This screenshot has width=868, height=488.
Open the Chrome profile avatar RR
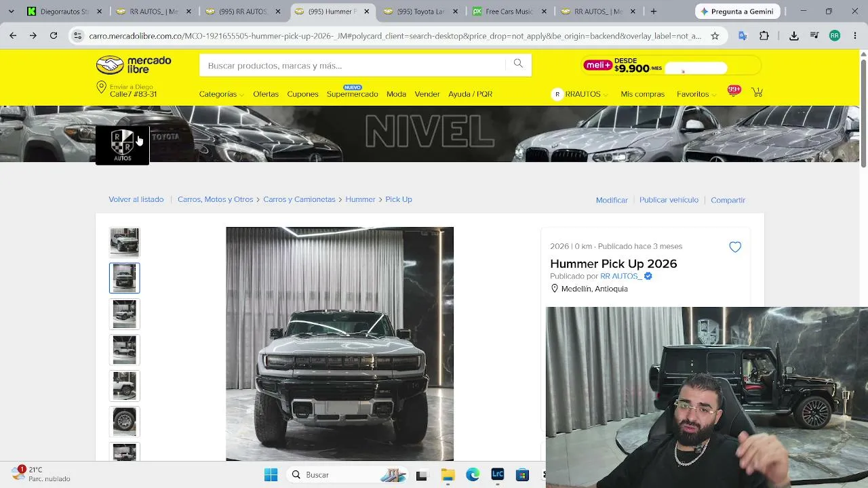(x=835, y=36)
